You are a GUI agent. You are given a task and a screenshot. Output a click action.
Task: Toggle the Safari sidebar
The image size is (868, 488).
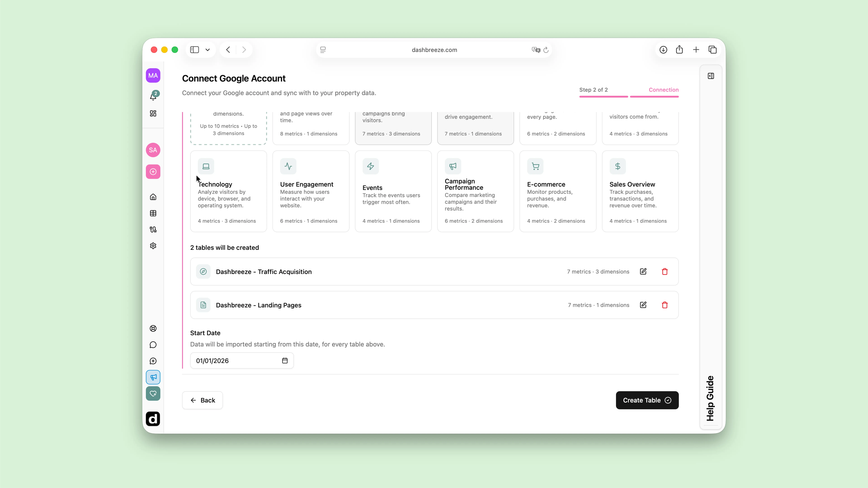(x=194, y=50)
